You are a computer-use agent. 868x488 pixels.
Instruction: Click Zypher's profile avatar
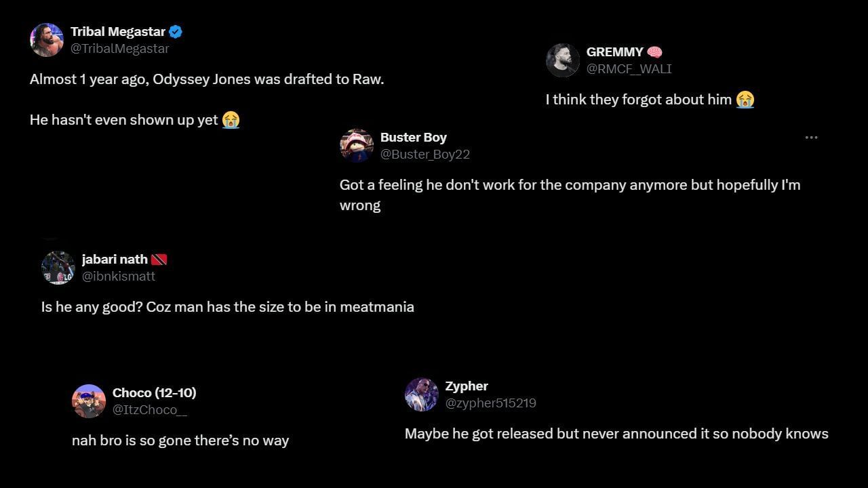pos(421,394)
